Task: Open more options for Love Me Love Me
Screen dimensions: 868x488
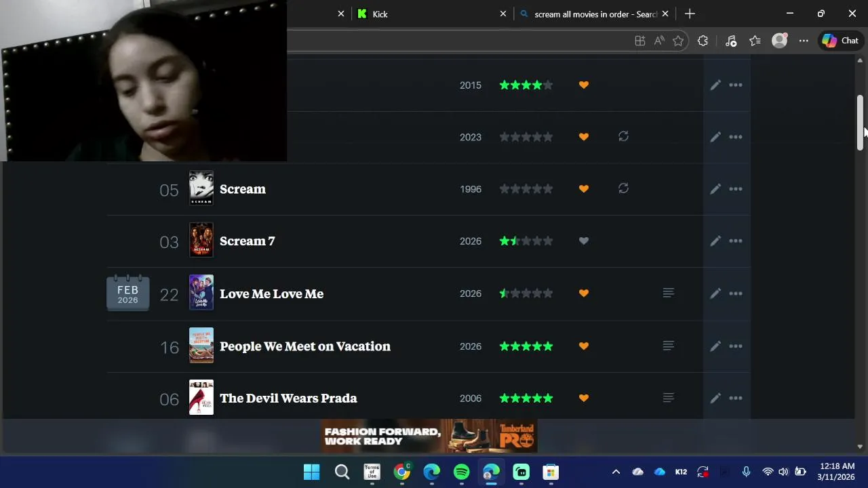Action: pos(736,293)
